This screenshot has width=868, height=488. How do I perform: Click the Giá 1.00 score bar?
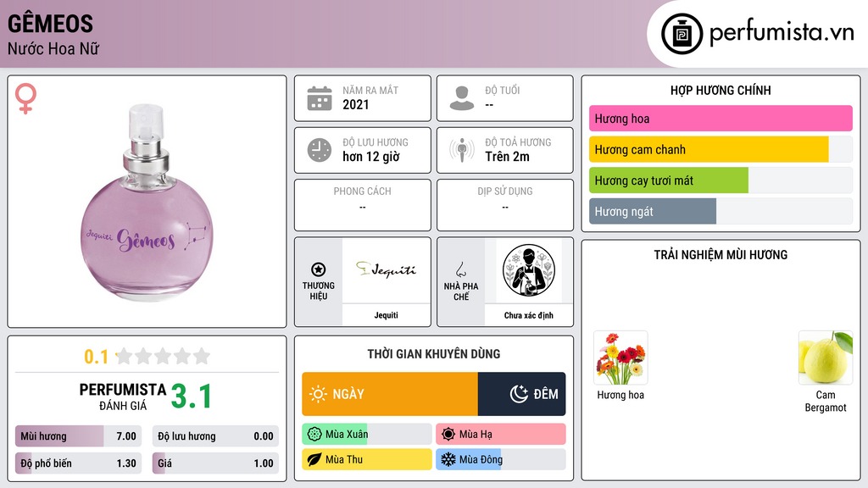coord(215,463)
